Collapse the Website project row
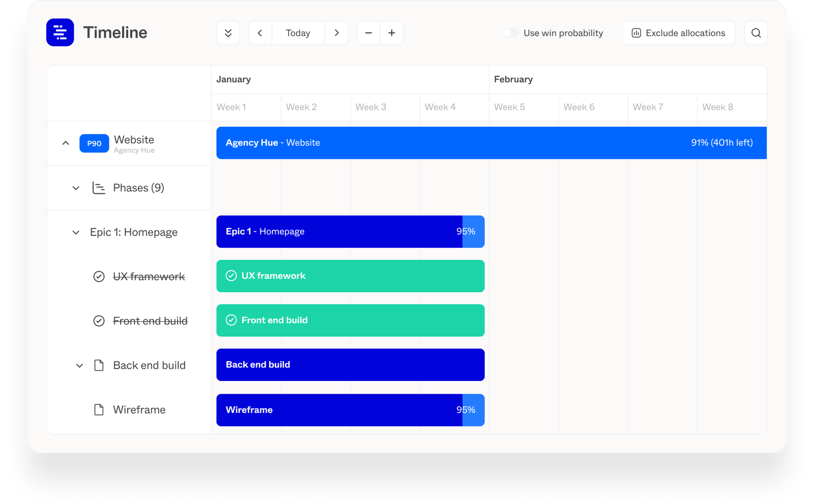This screenshot has height=504, width=814. coord(65,143)
